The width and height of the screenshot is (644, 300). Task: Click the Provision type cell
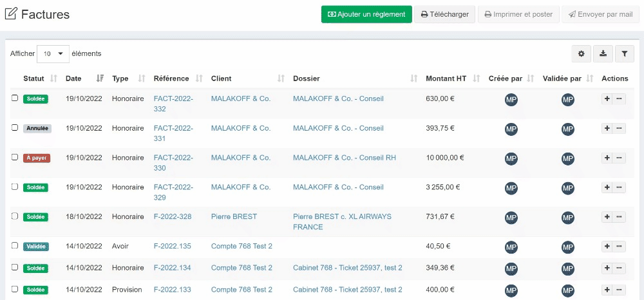127,289
